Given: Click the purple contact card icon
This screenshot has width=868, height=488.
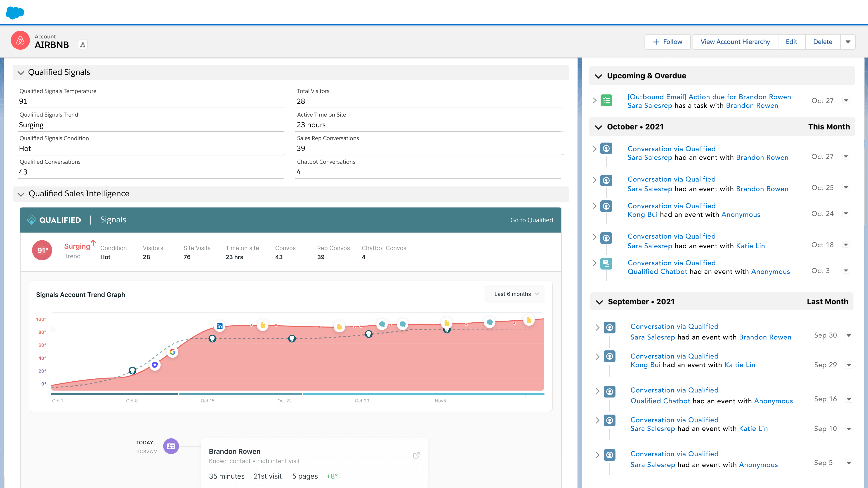Looking at the screenshot, I should pos(171,446).
